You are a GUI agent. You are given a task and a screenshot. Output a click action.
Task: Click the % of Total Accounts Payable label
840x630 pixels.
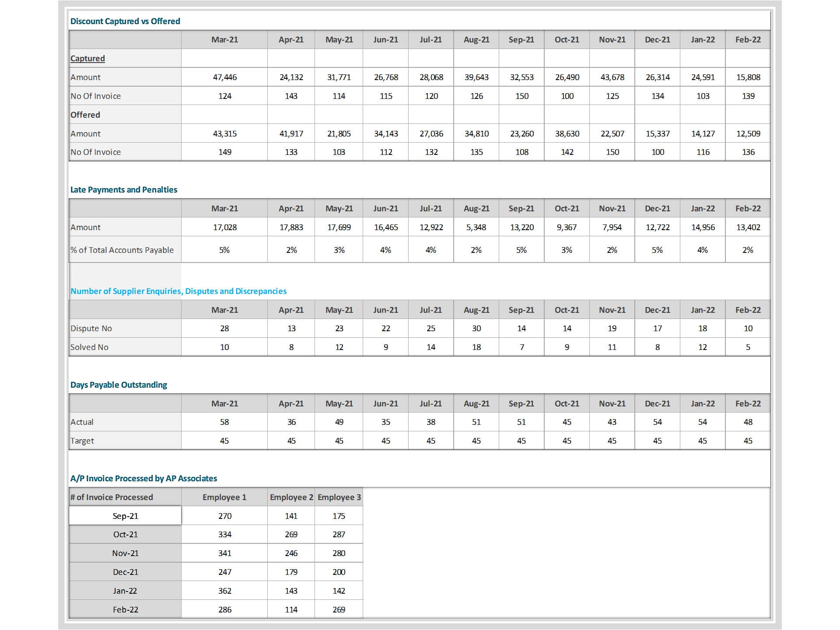click(122, 250)
